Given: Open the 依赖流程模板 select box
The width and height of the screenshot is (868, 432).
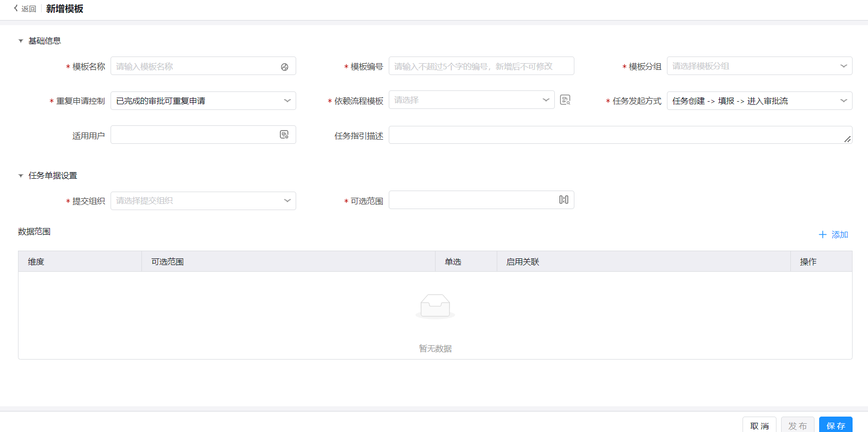Looking at the screenshot, I should (471, 100).
